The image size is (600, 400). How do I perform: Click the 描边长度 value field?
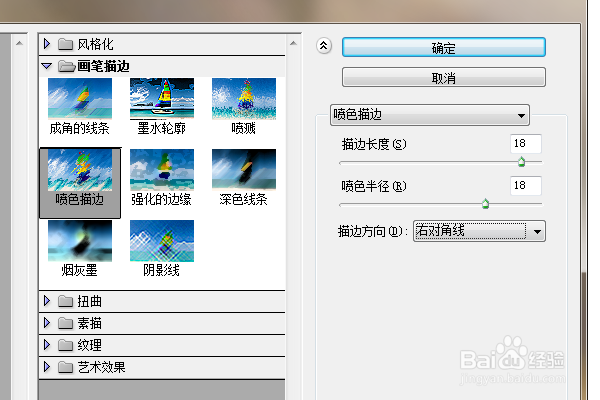tap(526, 144)
